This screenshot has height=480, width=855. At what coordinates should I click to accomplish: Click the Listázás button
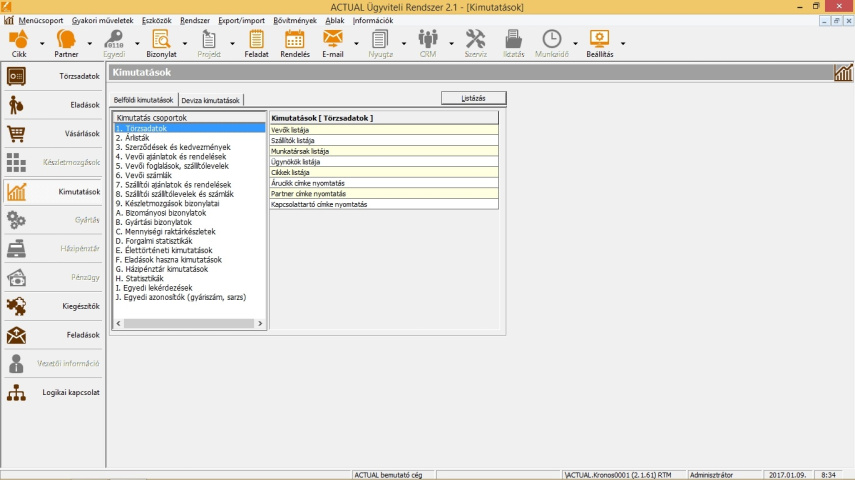click(x=473, y=98)
